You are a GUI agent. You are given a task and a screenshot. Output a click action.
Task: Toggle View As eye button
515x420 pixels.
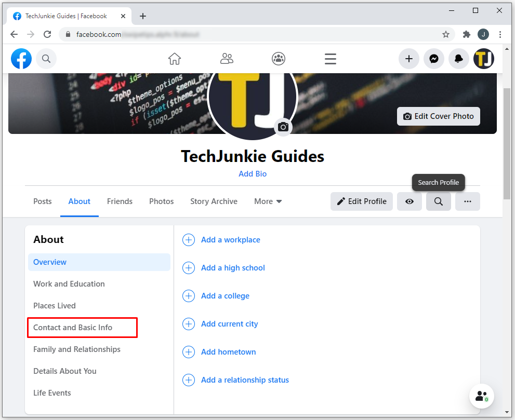(x=410, y=201)
